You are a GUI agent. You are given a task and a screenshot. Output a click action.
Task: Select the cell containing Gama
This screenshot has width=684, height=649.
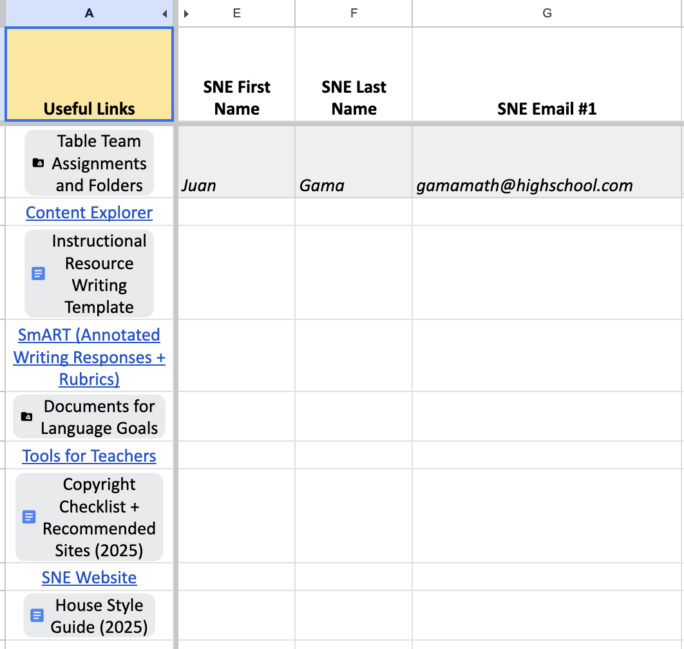(354, 162)
